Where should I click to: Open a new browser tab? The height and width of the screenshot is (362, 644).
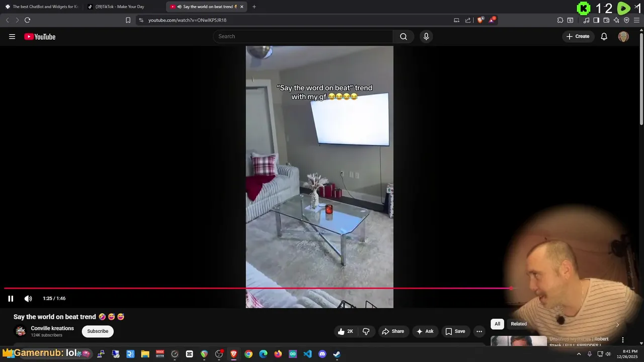click(x=254, y=7)
